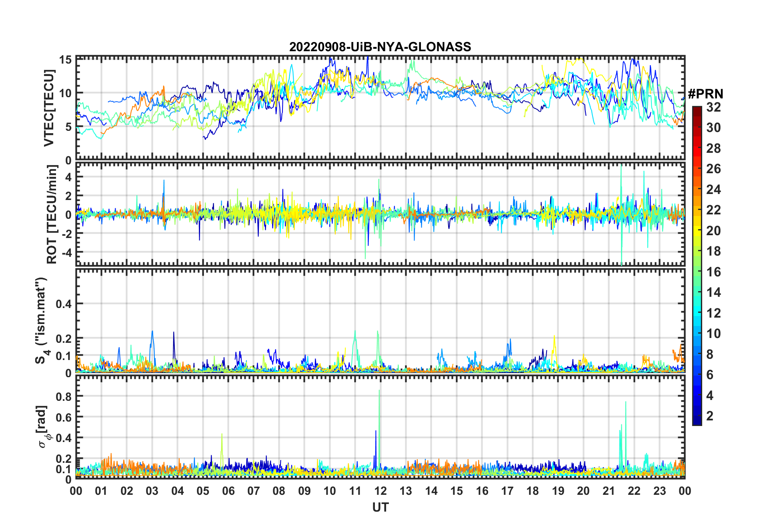Pick colorbar tick label 12

[x=714, y=313]
